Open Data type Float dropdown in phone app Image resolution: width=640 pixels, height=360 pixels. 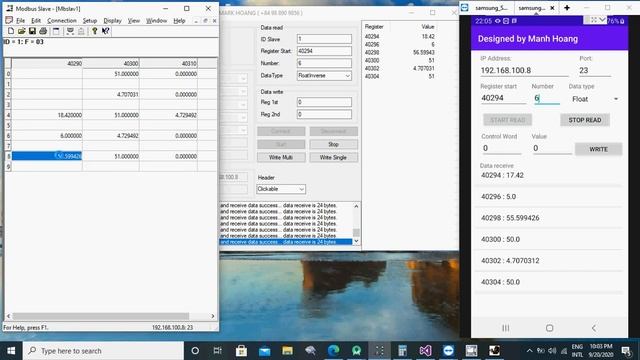595,99
